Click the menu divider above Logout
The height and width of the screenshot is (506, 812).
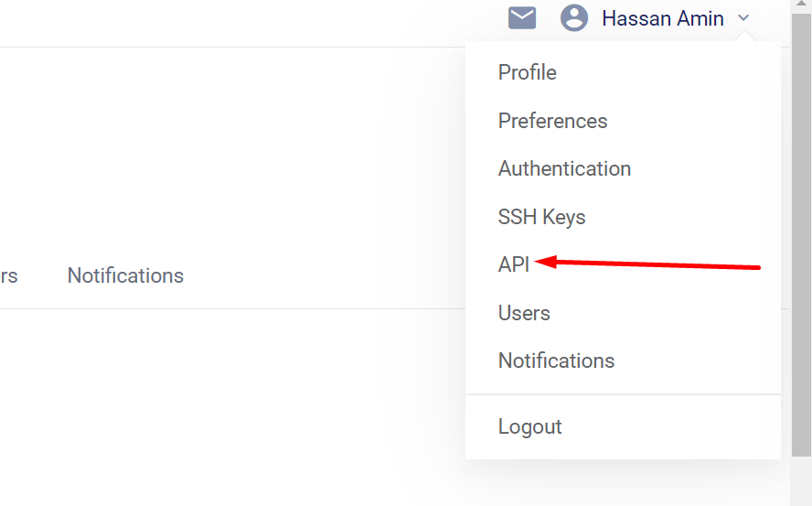[x=623, y=394]
